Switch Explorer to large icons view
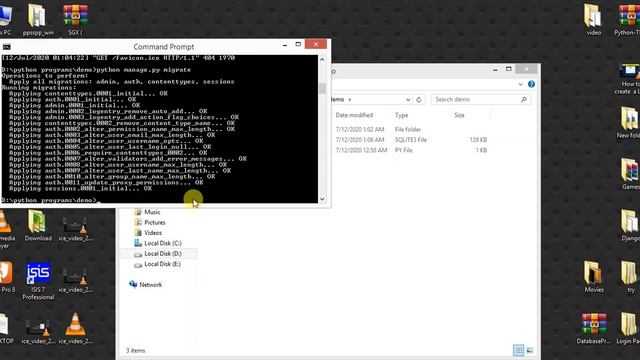This screenshot has width=640, height=360. [x=529, y=350]
